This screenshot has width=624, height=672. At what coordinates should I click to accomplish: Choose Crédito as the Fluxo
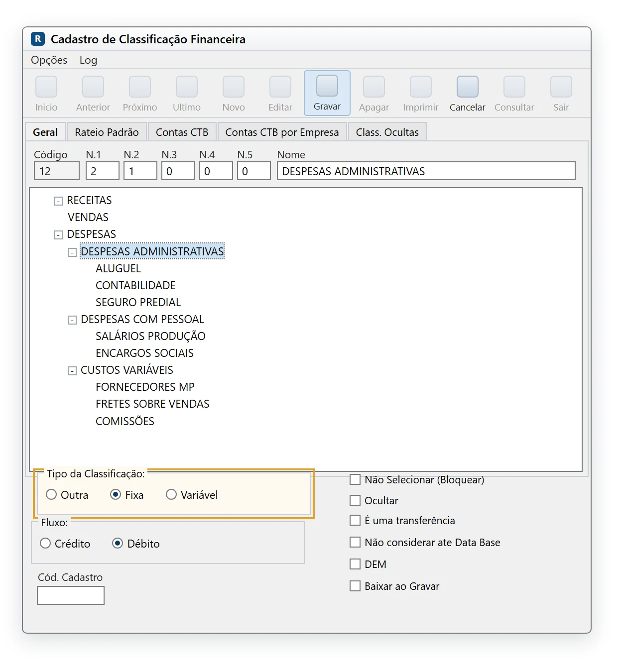tap(45, 544)
